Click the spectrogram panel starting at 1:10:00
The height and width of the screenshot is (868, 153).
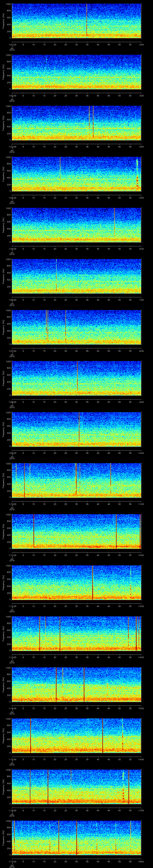pos(76,481)
